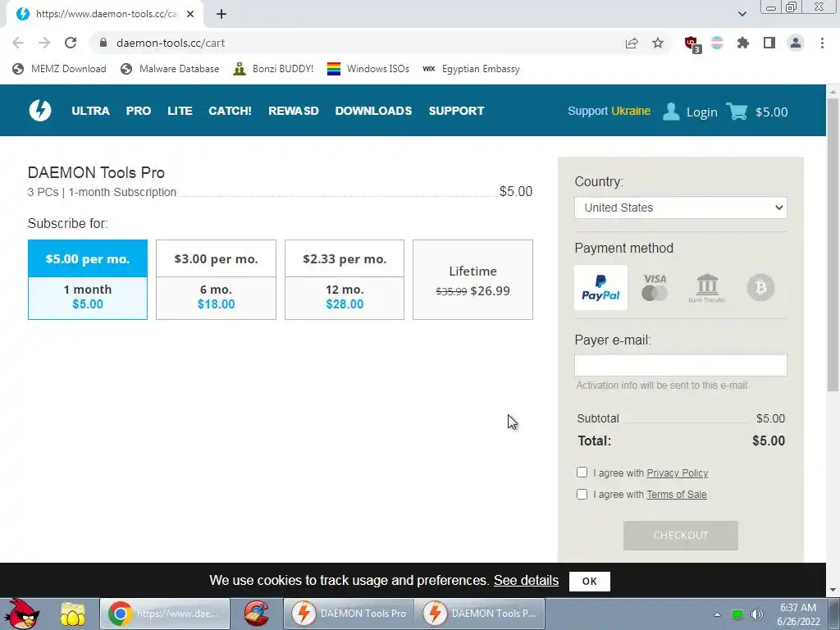Open Privacy Policy link
840x630 pixels.
(677, 473)
